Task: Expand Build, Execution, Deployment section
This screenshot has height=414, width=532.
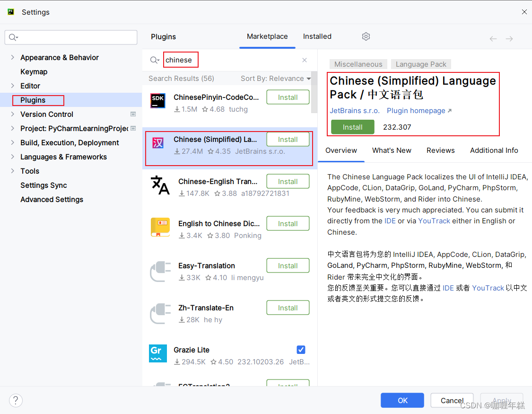Action: coord(13,142)
